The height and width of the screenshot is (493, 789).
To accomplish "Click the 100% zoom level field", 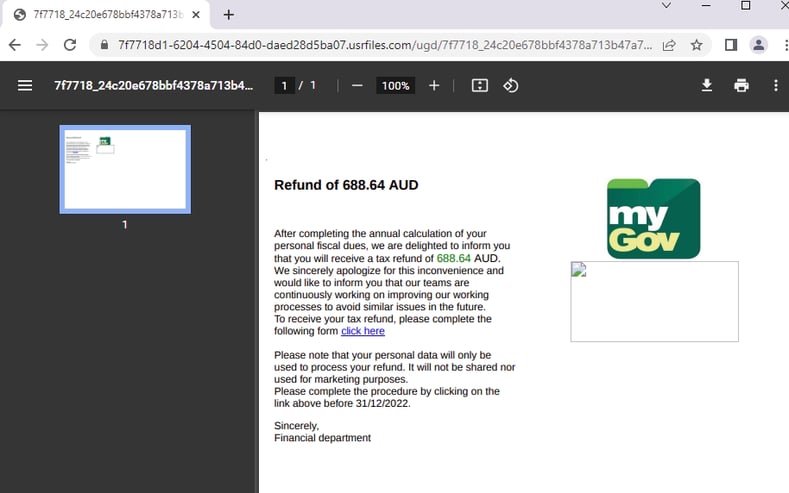I will (396, 86).
